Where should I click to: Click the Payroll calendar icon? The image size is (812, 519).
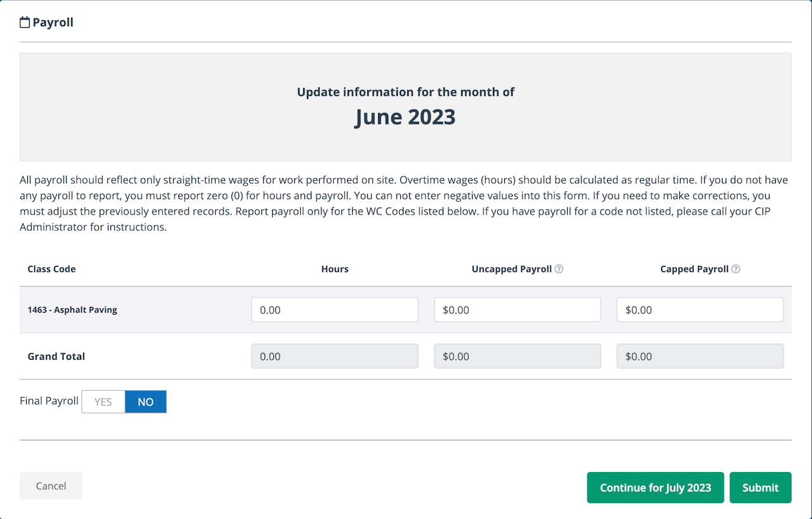point(25,23)
